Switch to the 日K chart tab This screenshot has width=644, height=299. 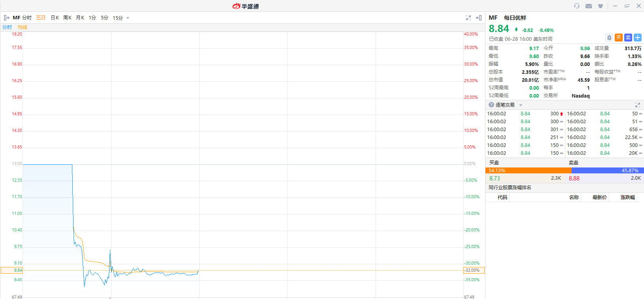click(55, 18)
